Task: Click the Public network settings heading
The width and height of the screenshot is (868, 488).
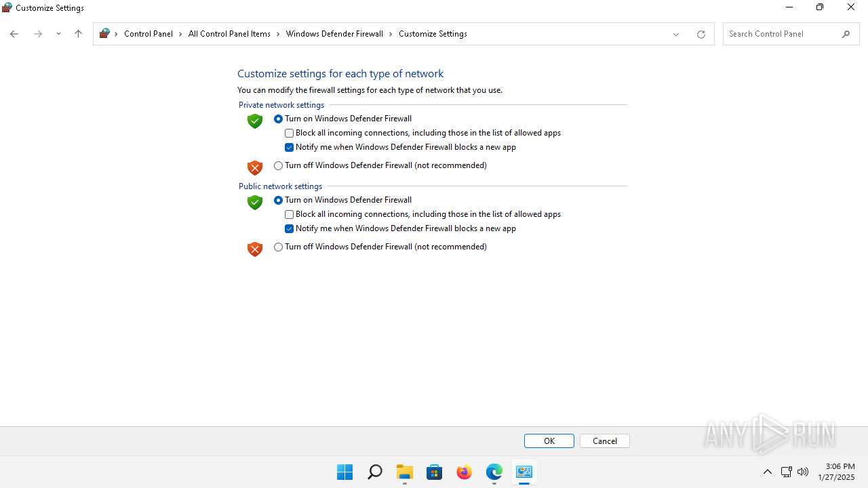Action: 280,186
